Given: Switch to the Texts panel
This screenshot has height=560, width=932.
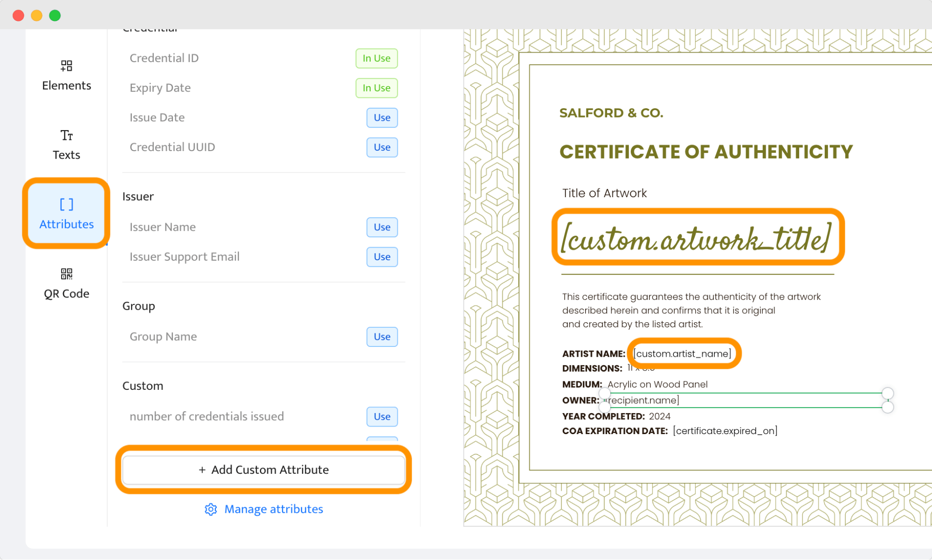Looking at the screenshot, I should click(x=66, y=144).
